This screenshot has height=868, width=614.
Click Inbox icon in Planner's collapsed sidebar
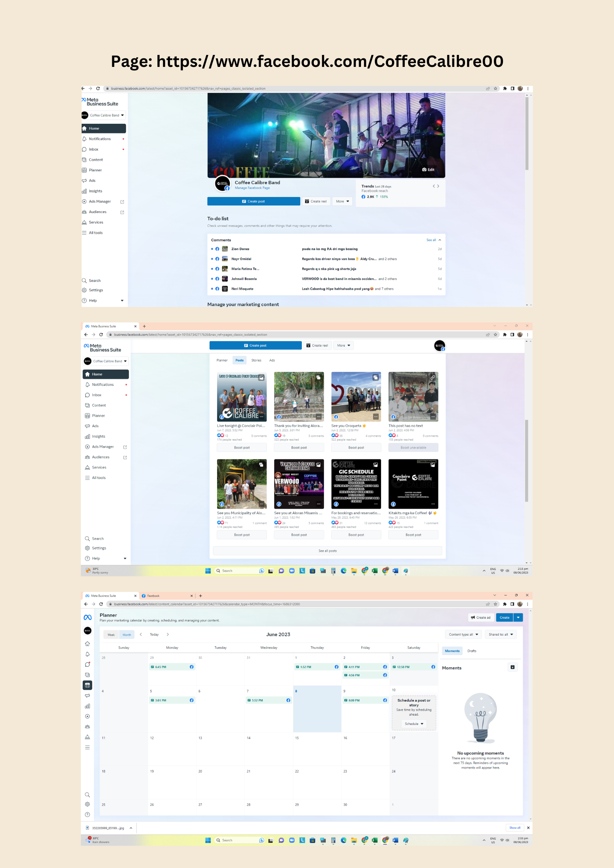pyautogui.click(x=87, y=665)
